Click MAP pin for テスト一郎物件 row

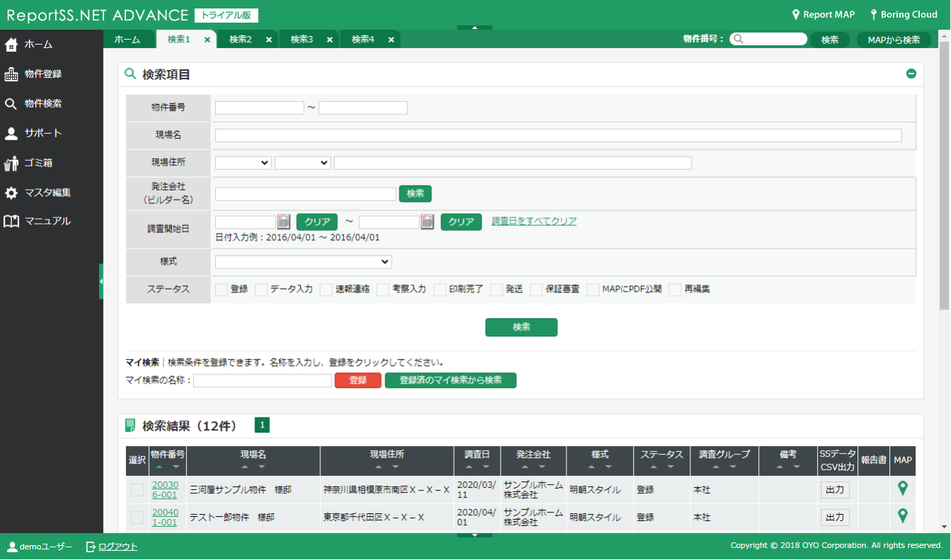902,515
